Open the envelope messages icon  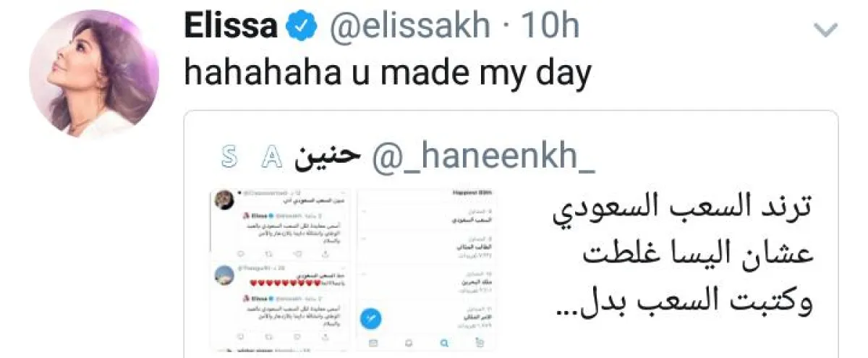tap(373, 342)
